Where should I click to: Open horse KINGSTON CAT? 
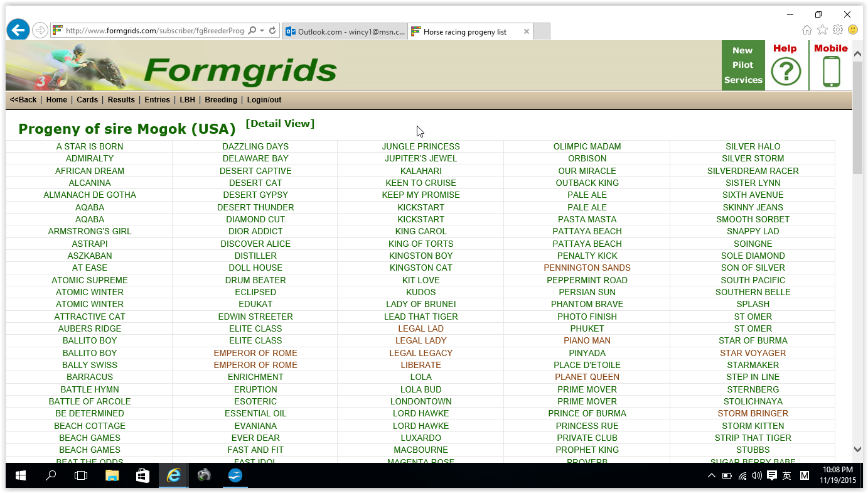click(421, 268)
